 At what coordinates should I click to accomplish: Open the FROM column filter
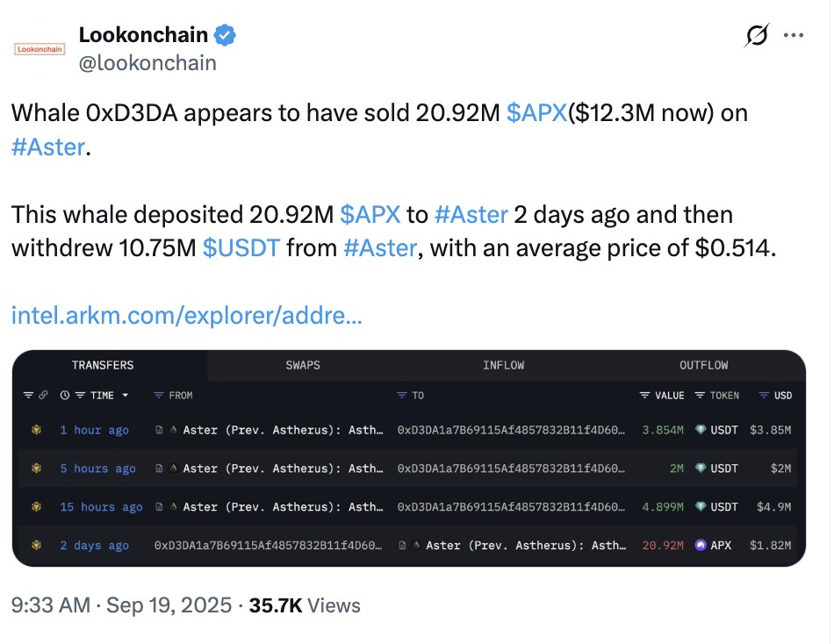click(159, 396)
